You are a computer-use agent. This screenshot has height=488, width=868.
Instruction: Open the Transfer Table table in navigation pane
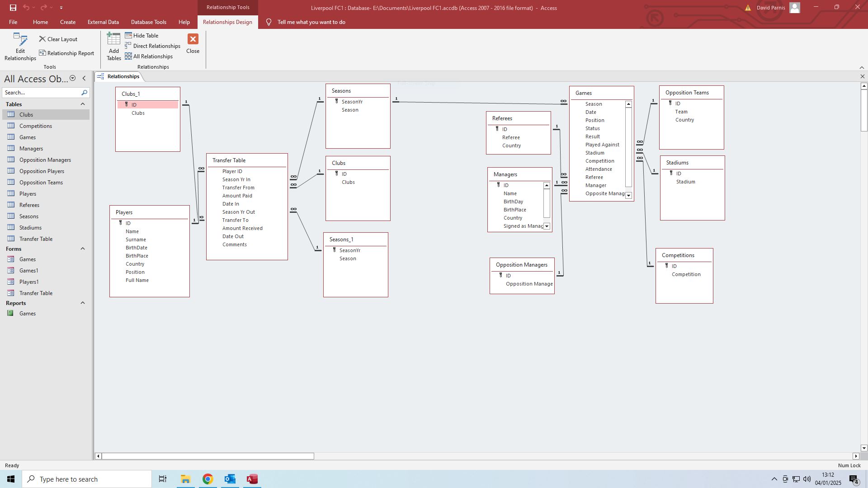point(36,239)
